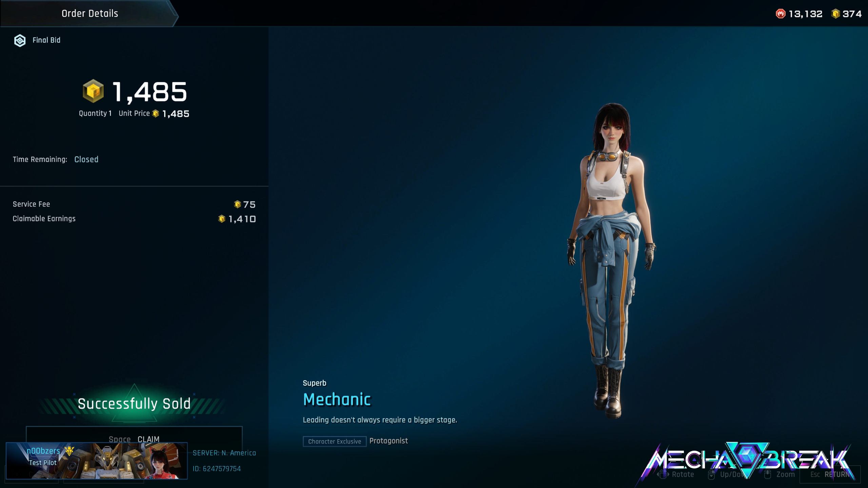Click the "Service Fee" label
The height and width of the screenshot is (488, 868).
tap(32, 204)
